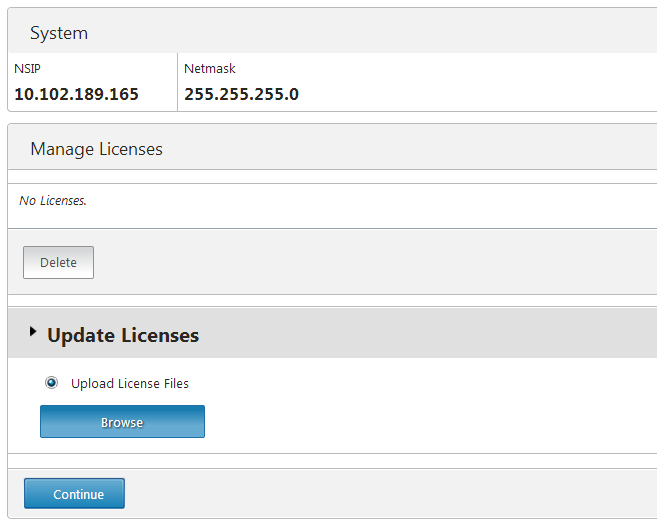Select the Upload License Files radio button

click(52, 383)
